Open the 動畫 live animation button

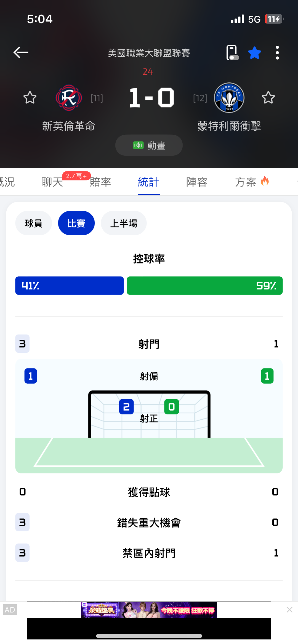coord(149,145)
